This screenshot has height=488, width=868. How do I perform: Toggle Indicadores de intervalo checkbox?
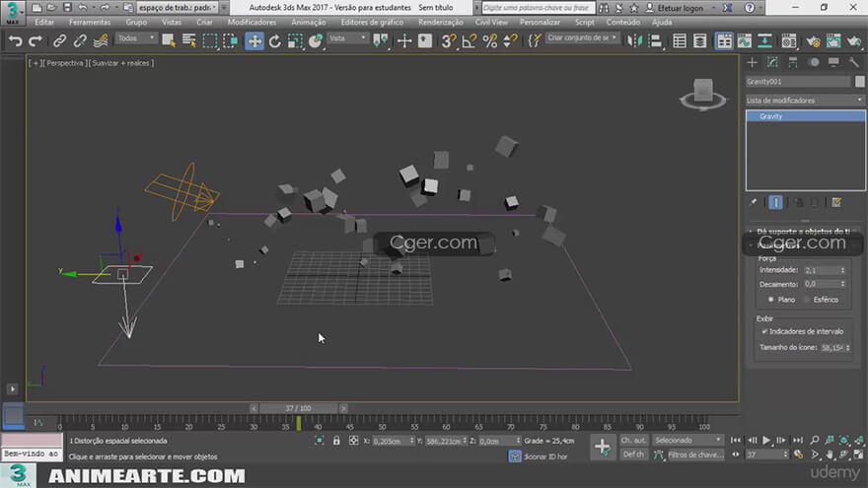pos(764,331)
